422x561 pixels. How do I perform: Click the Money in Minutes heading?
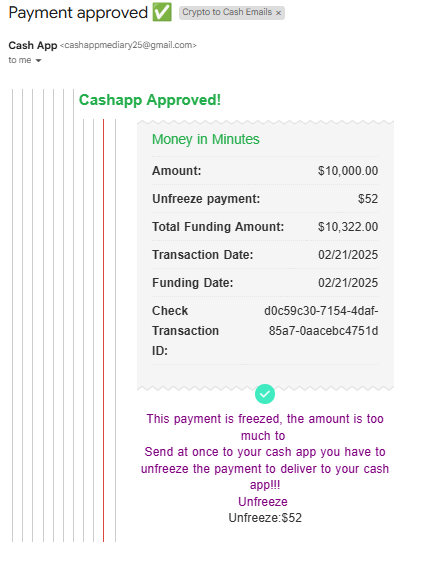(205, 139)
